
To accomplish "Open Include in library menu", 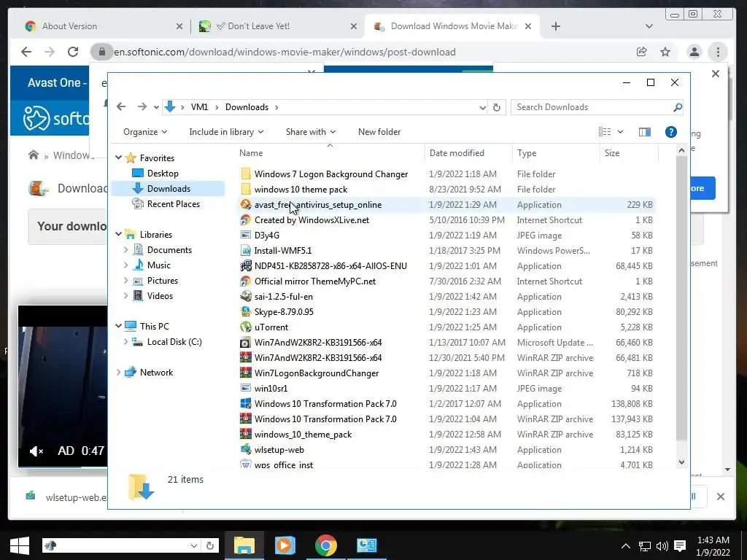I will click(x=226, y=132).
